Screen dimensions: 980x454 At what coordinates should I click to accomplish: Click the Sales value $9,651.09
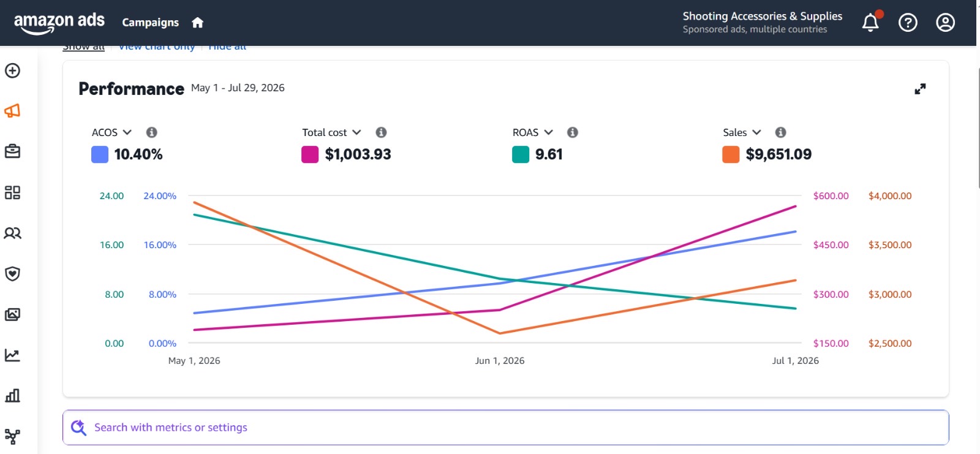[x=778, y=154]
